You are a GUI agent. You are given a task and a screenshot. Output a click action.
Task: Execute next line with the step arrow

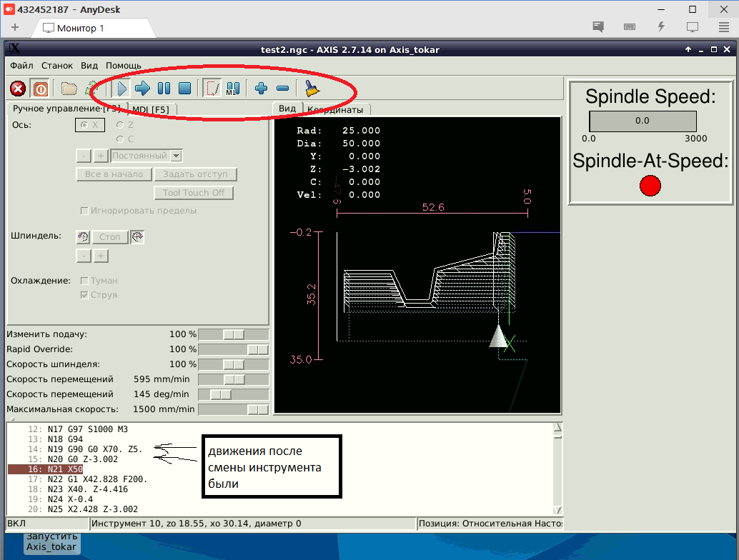pos(142,89)
